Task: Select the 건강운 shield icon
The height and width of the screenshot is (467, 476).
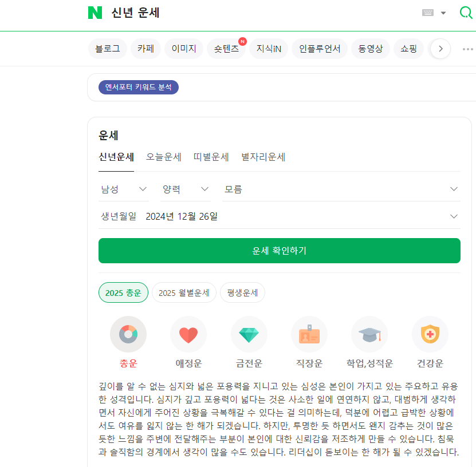Action: click(x=430, y=334)
